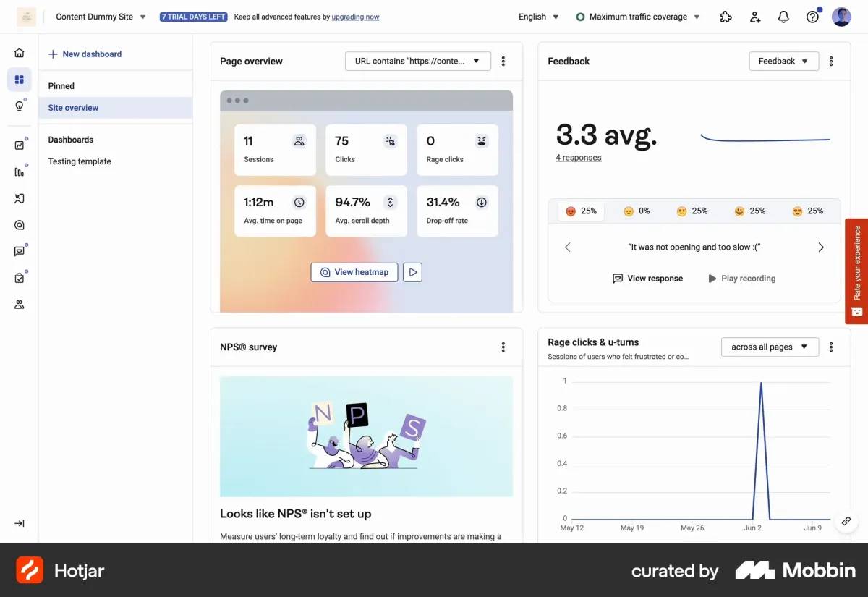Select the angry 25% emoji filter
The image size is (868, 597).
(581, 211)
